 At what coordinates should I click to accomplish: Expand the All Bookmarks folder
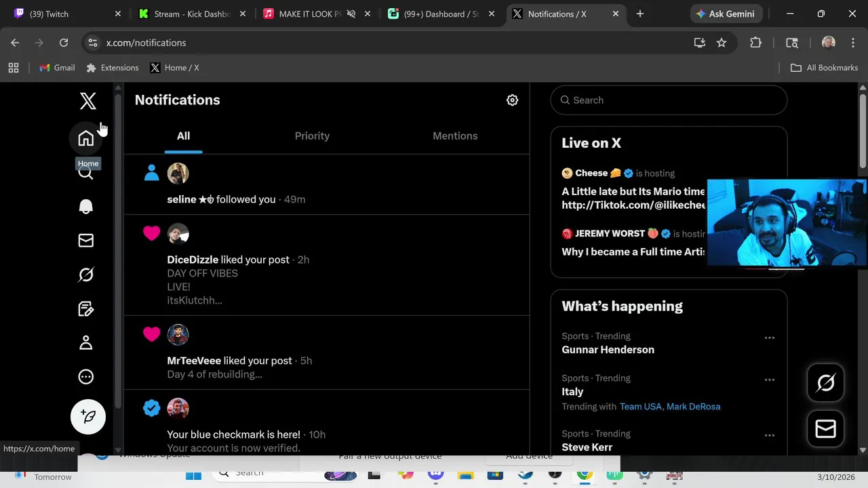coord(824,68)
